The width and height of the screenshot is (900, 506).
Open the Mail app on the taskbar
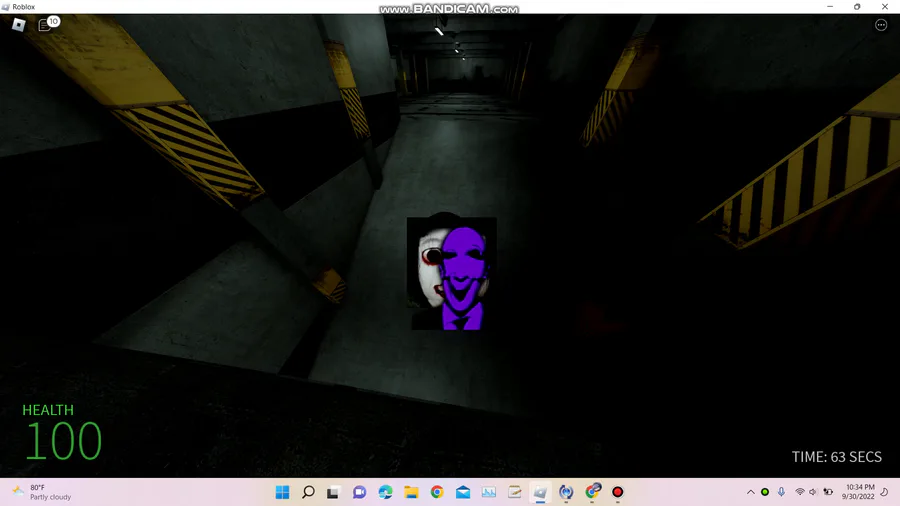point(463,492)
